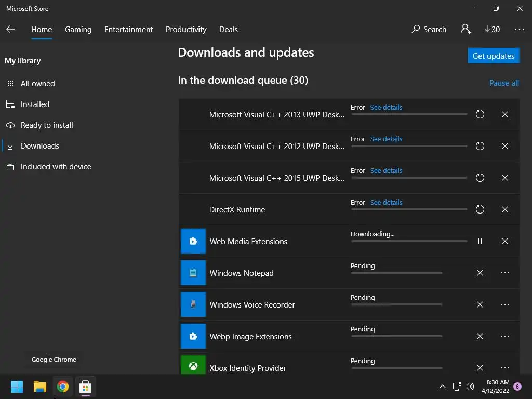The width and height of the screenshot is (532, 399).
Task: Select the Microsoft Visual C++ 2013 UWP entry
Action: click(276, 115)
